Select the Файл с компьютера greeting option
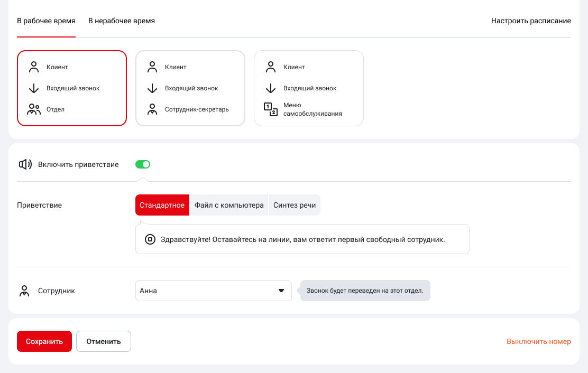The height and width of the screenshot is (373, 588). (229, 205)
